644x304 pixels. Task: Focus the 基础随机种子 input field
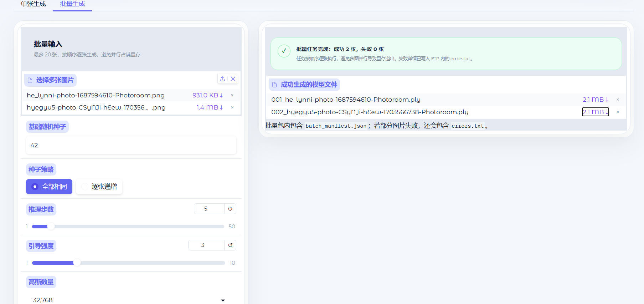(131, 145)
